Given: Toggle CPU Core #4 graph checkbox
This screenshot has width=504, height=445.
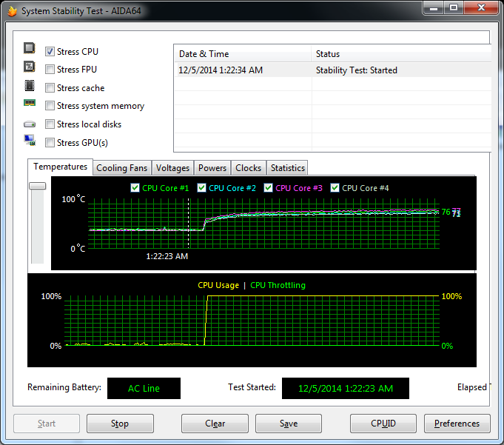Looking at the screenshot, I should [335, 188].
